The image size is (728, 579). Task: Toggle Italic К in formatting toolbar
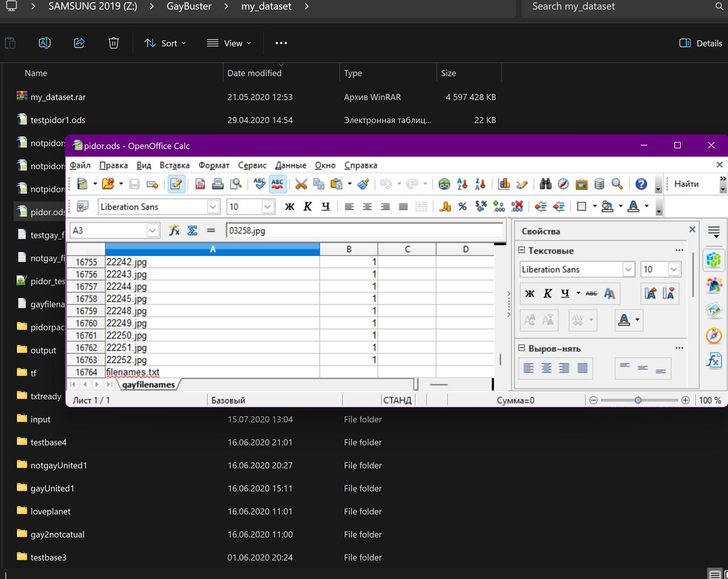pos(308,206)
